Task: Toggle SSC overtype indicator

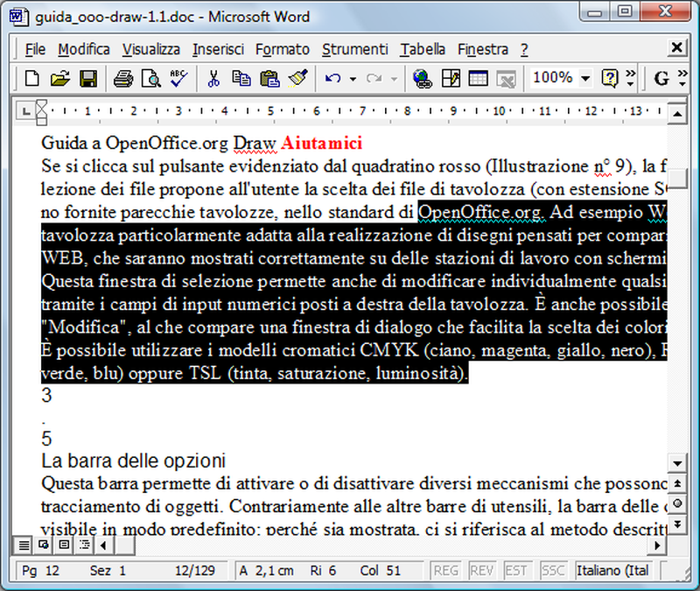Action: 553,571
